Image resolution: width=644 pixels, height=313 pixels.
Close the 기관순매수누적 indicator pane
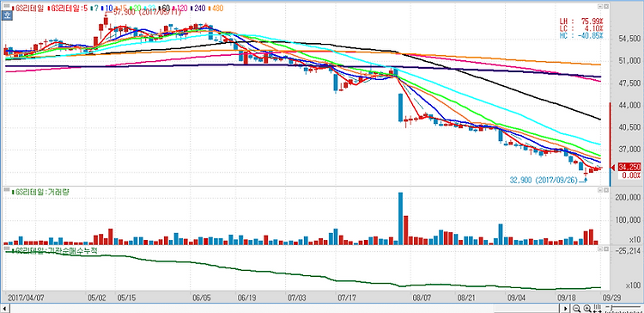[605, 249]
